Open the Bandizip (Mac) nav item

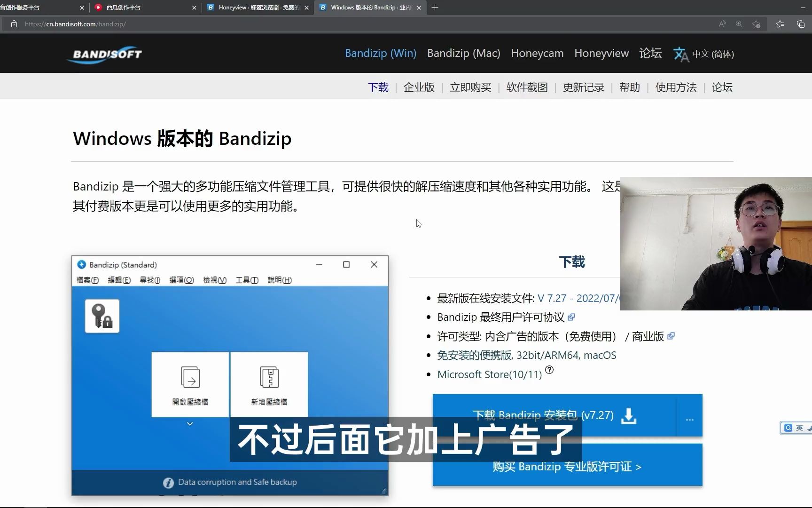click(464, 53)
